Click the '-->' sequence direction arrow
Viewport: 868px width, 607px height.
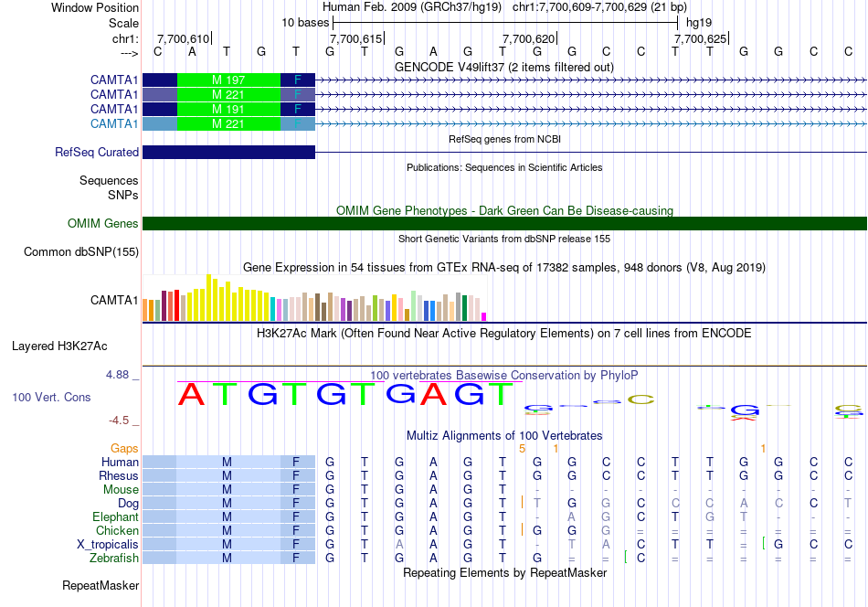pyautogui.click(x=129, y=53)
